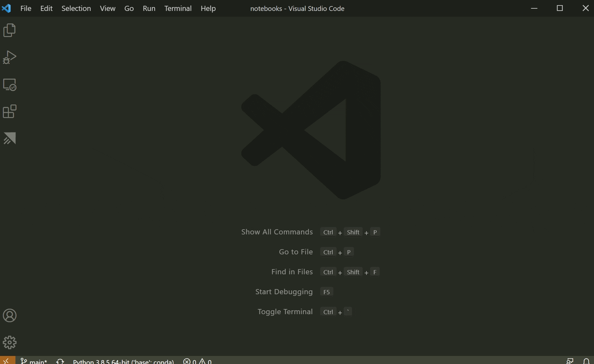Open the Run and Debug view
594x364 pixels.
(x=10, y=57)
